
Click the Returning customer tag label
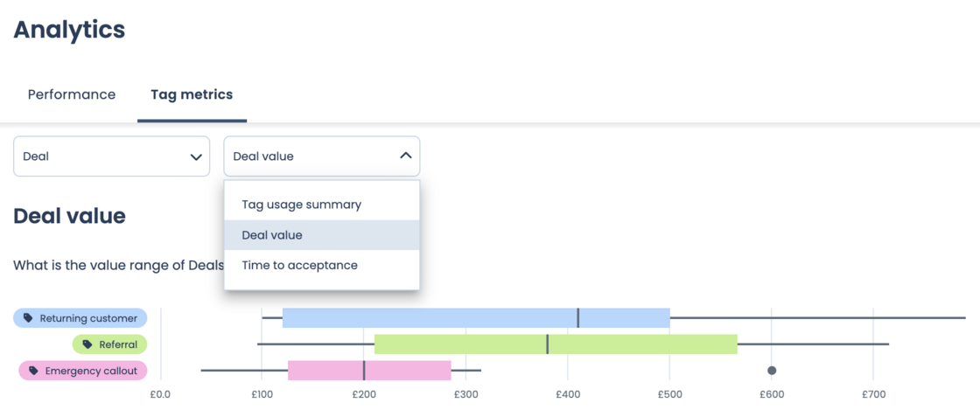[88, 318]
